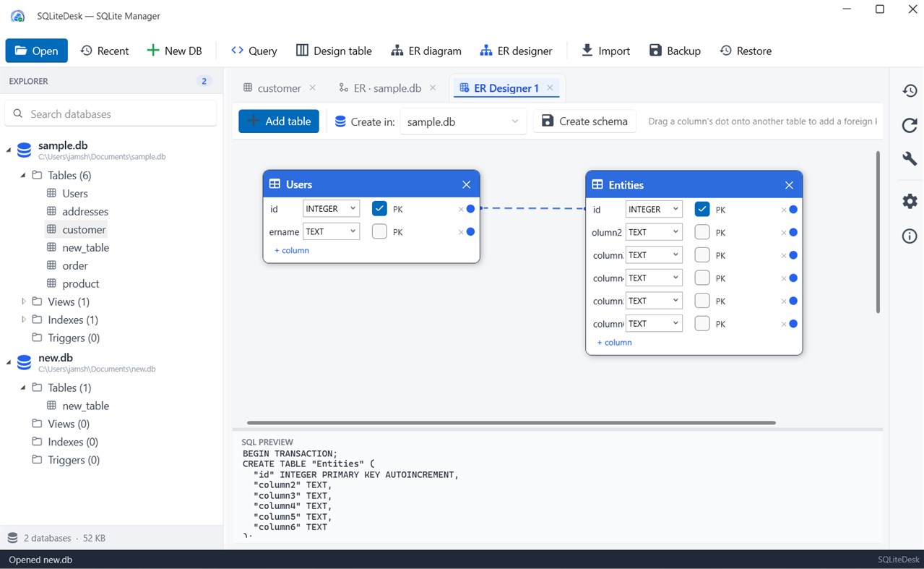Focus the Search databases field

(x=111, y=114)
